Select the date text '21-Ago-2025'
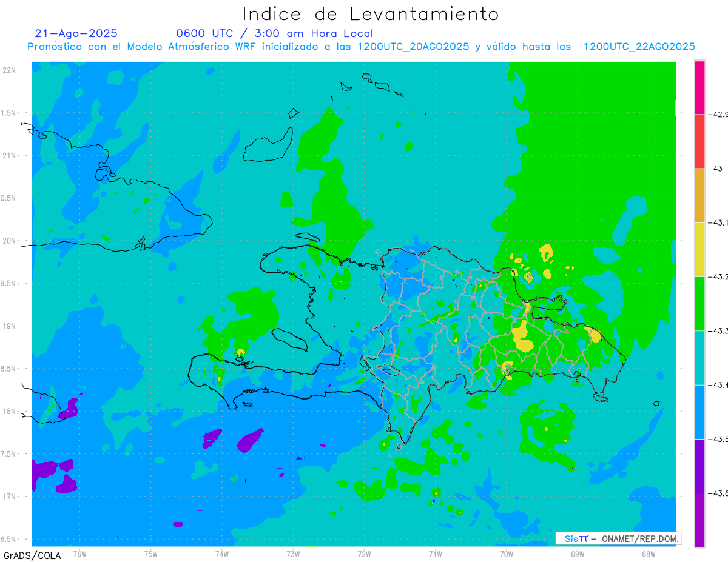Image resolution: width=728 pixels, height=562 pixels. (x=76, y=33)
